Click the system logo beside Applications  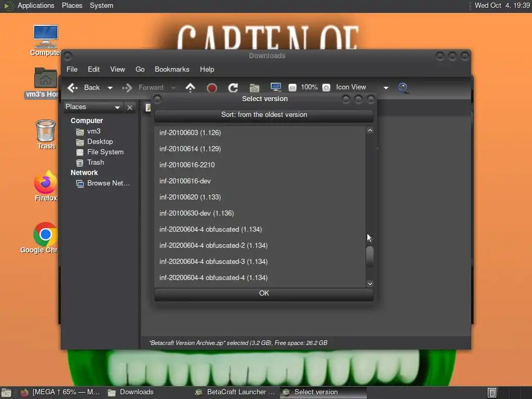[8, 6]
